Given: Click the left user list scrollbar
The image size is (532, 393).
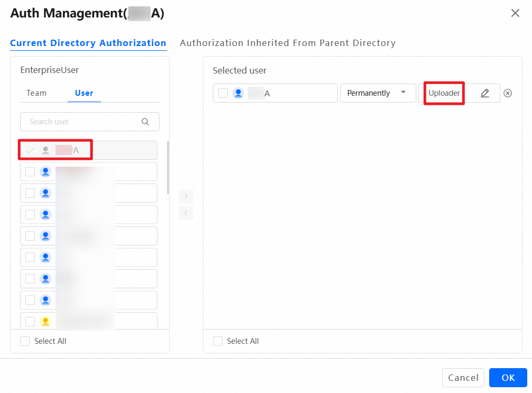Looking at the screenshot, I should coord(167,167).
